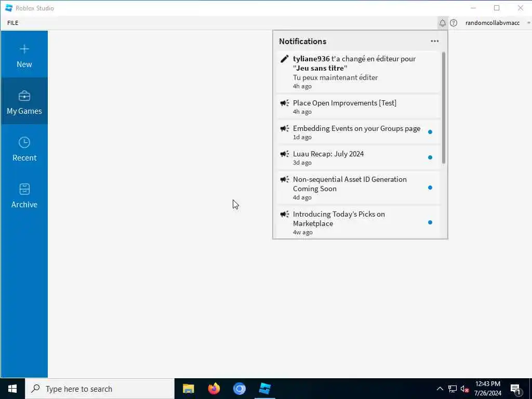This screenshot has width=532, height=399.
Task: Click '4h ago' under Place Open Improvements
Action: tap(302, 112)
